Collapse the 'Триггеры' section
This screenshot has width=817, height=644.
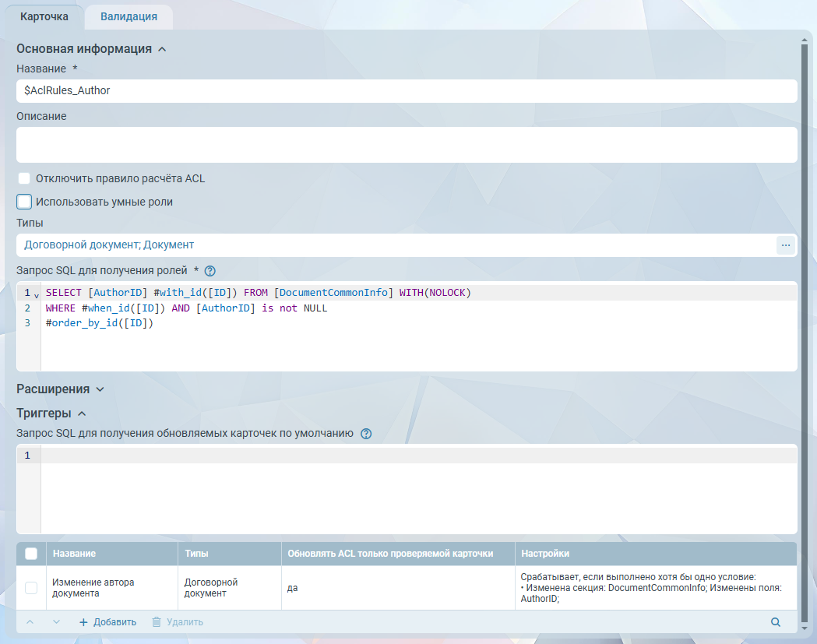[82, 413]
